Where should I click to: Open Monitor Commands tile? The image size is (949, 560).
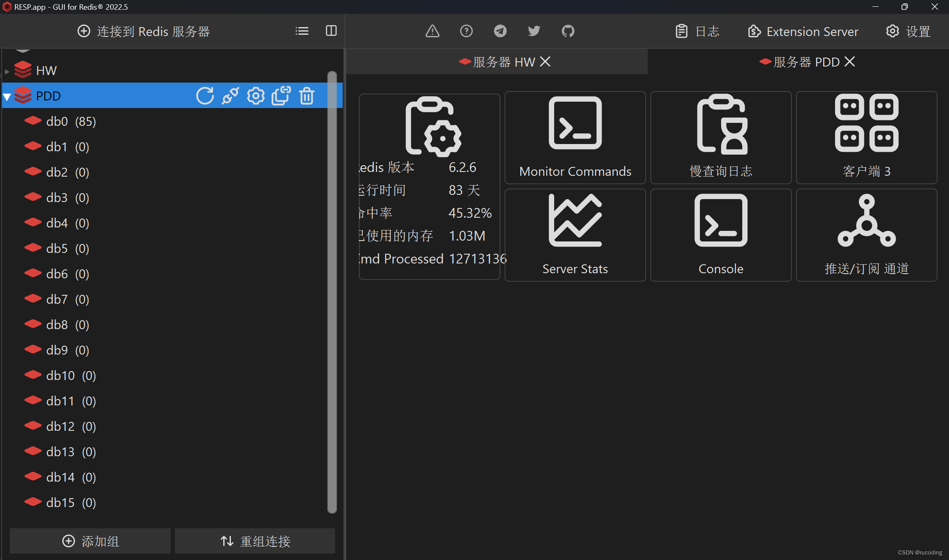[575, 138]
